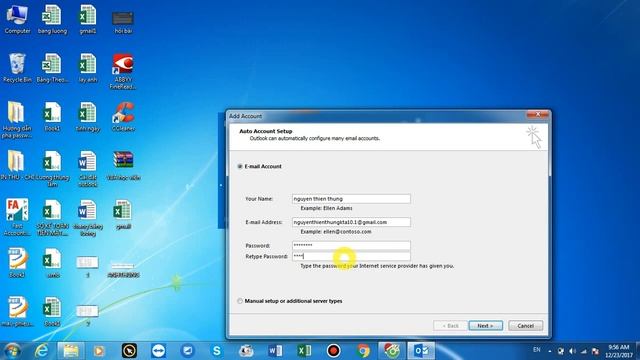Open the bang luong Excel file icon
This screenshot has width=640, height=360.
click(x=52, y=19)
